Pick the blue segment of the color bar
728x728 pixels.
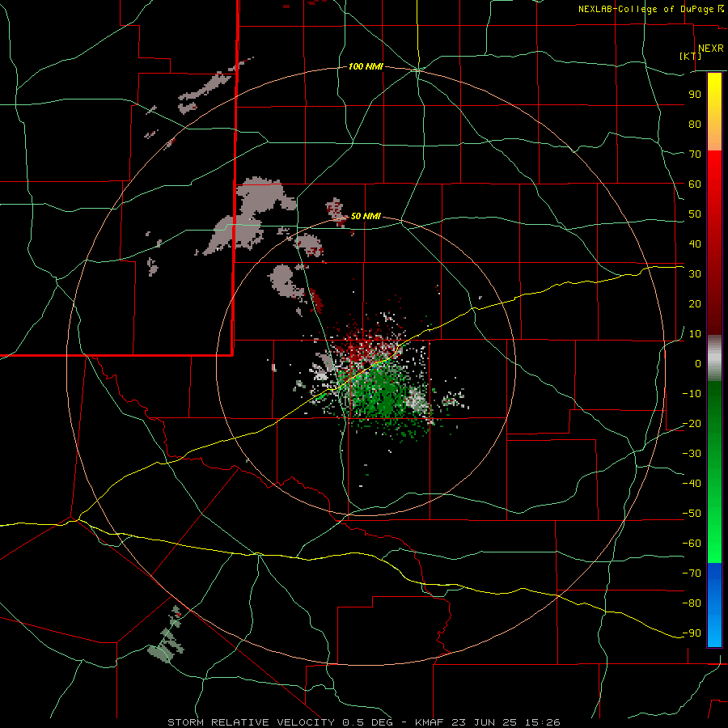tap(714, 604)
